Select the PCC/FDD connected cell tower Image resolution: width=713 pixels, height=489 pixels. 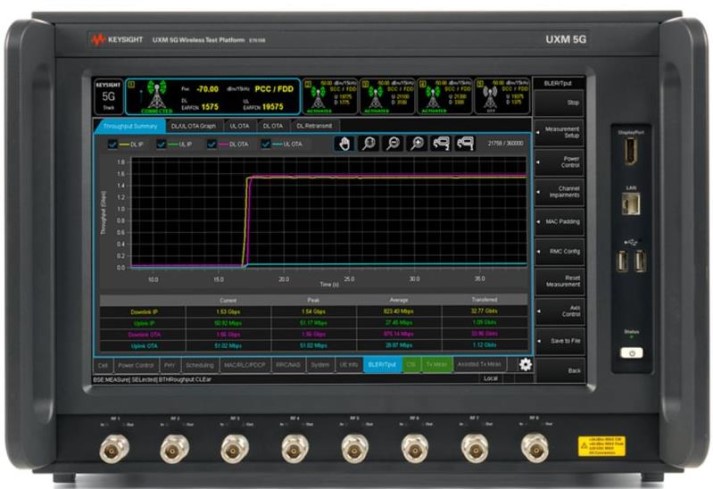tap(154, 98)
